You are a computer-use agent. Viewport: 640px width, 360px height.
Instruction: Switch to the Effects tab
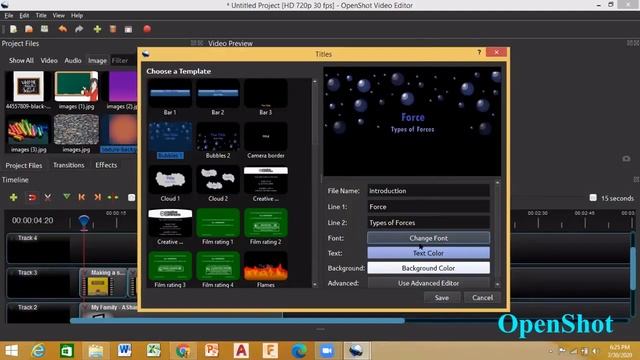tap(106, 165)
